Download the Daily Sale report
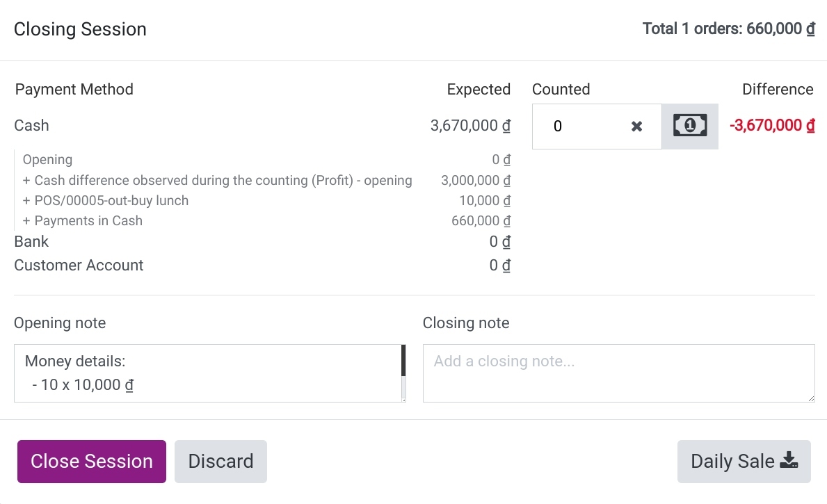 click(744, 462)
